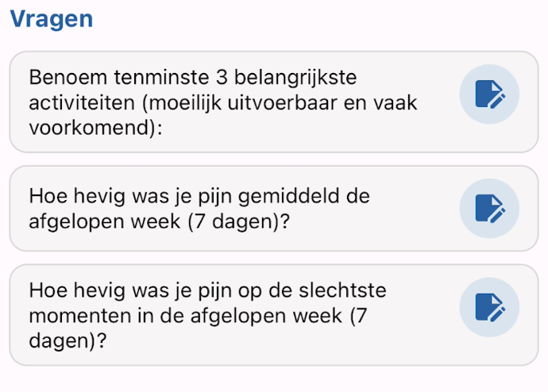548x392 pixels.
Task: Open the 'pijn op de slechtste momenten' card
Action: (274, 315)
